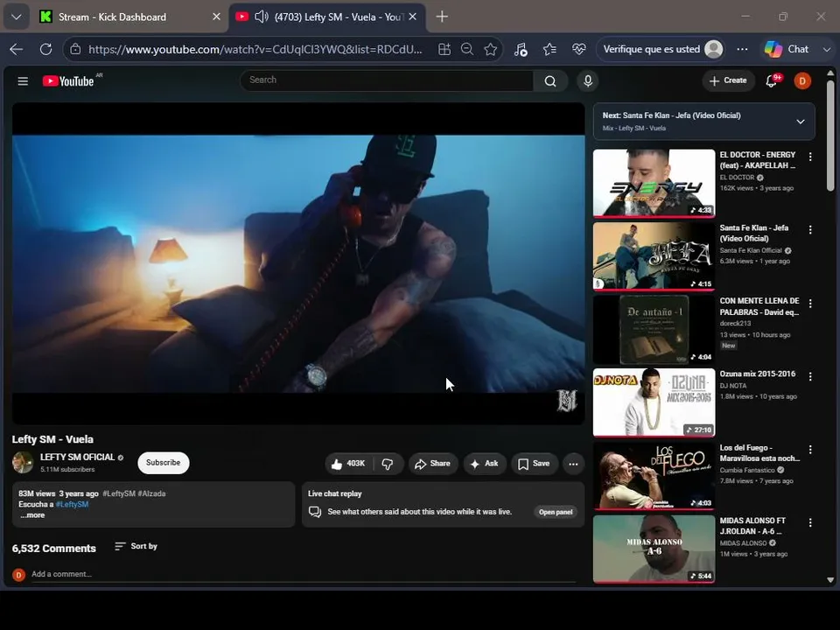Open the live chat replay panel
Image resolution: width=840 pixels, height=630 pixels.
556,512
